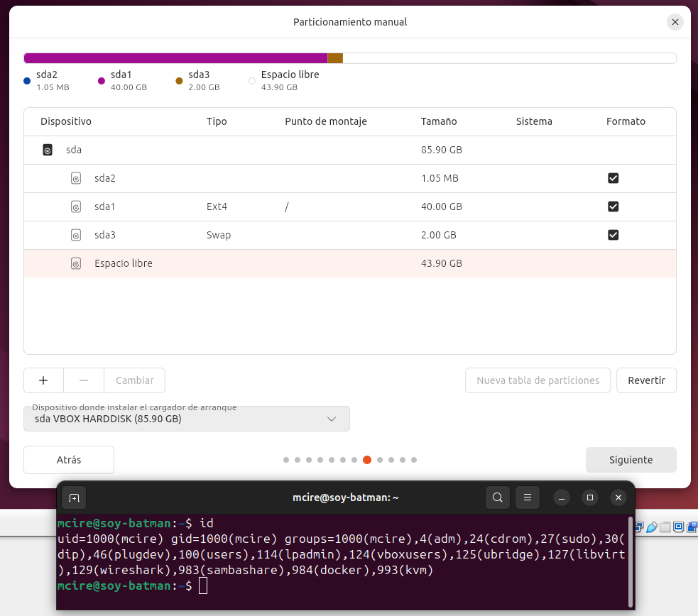698x616 pixels.
Task: Click the terminal search icon
Action: (498, 497)
